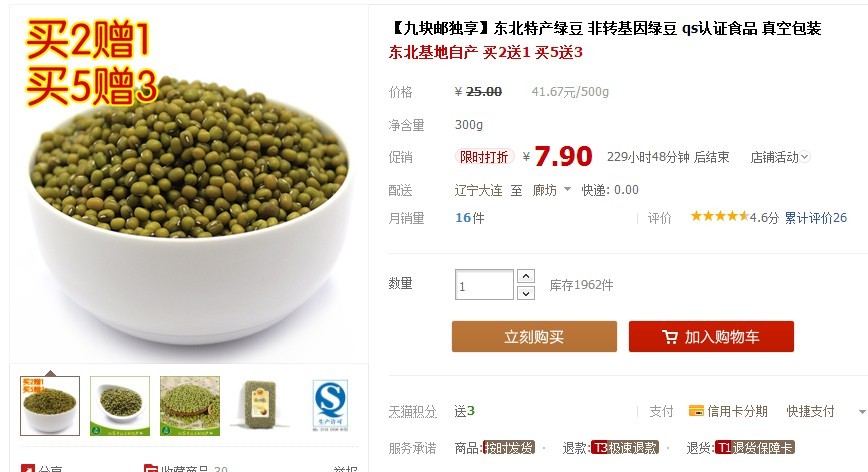Viewport: 868px width, 472px height.
Task: Open the 廊坊 delivery city dropdown
Action: coord(552,190)
